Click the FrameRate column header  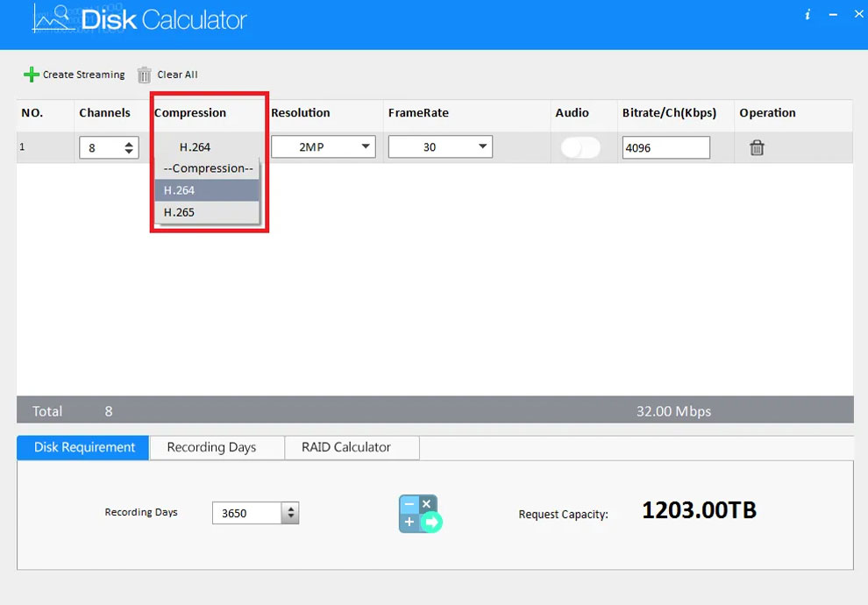point(418,113)
